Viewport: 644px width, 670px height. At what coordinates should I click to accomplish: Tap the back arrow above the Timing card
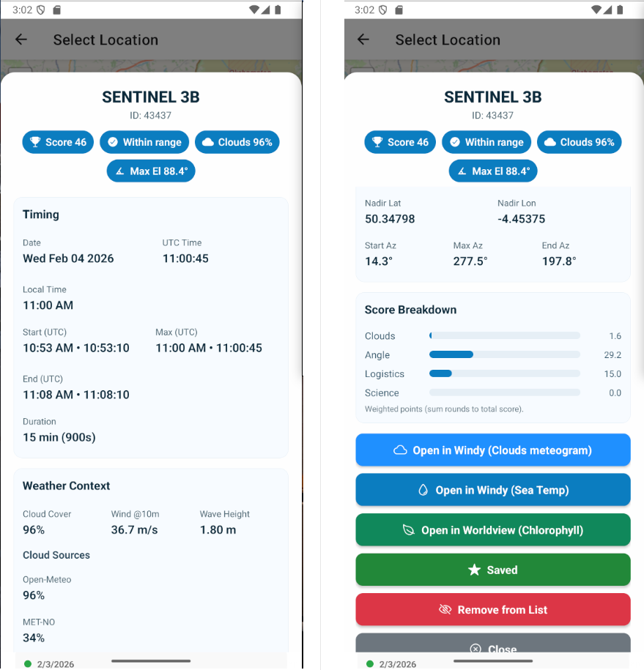click(x=21, y=40)
